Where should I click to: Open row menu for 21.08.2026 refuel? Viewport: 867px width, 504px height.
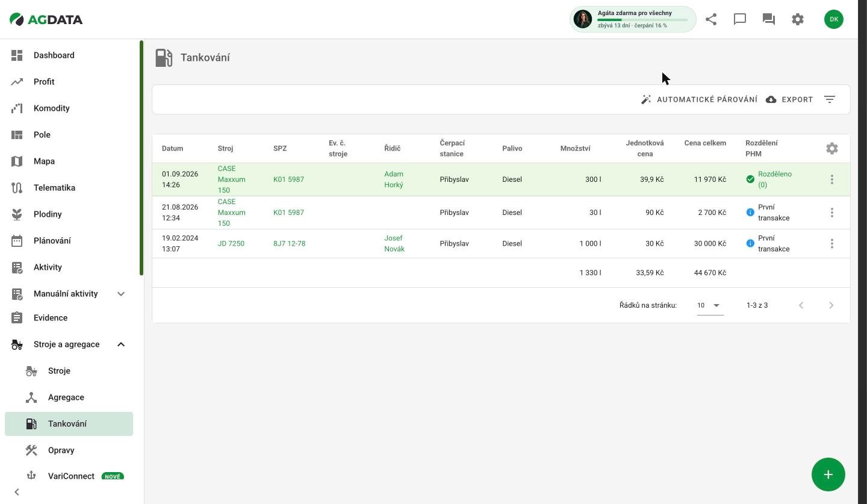(x=832, y=213)
